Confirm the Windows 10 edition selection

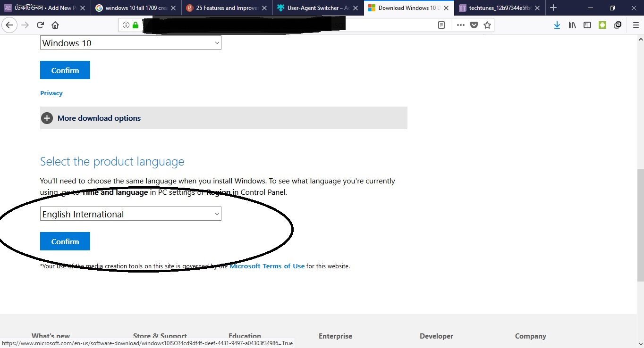click(x=65, y=70)
